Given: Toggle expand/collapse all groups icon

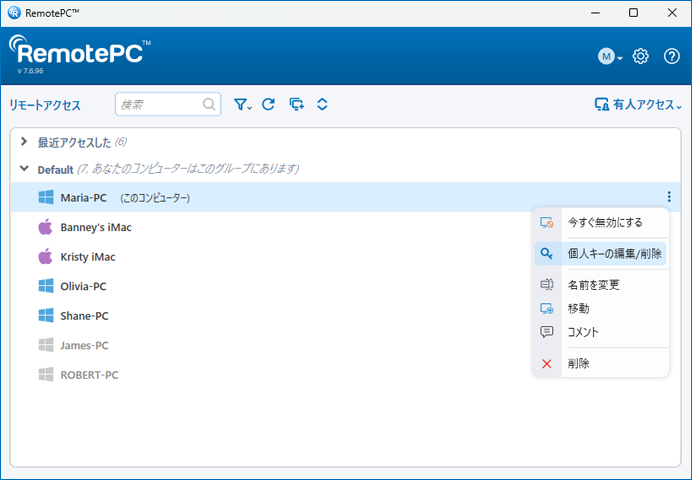Looking at the screenshot, I should [322, 105].
